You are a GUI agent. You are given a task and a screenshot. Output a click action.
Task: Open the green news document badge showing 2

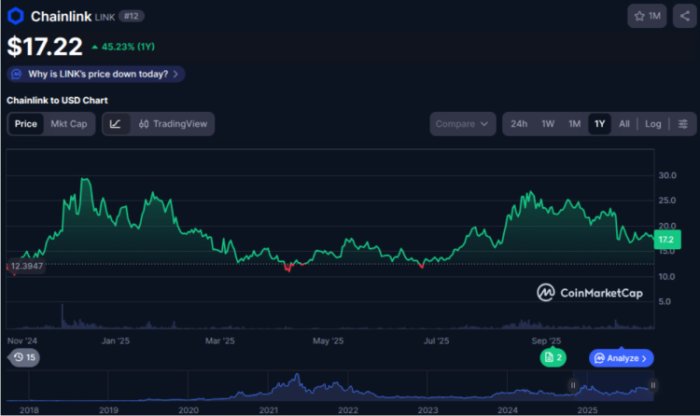(553, 358)
